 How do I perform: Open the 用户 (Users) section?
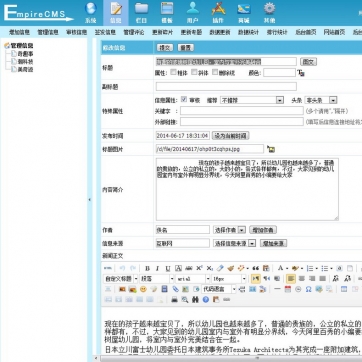193,13
